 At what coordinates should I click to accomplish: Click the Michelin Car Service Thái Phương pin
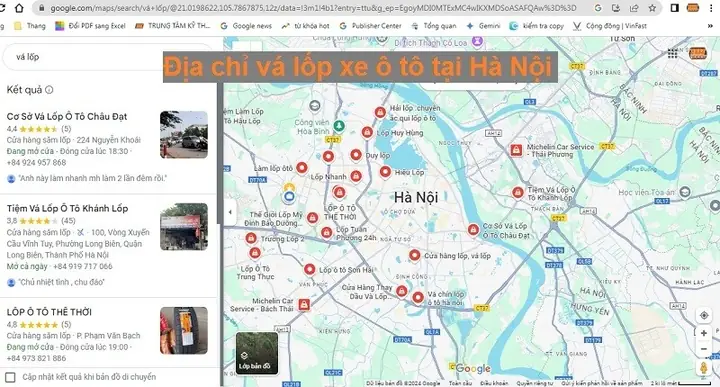pyautogui.click(x=517, y=150)
